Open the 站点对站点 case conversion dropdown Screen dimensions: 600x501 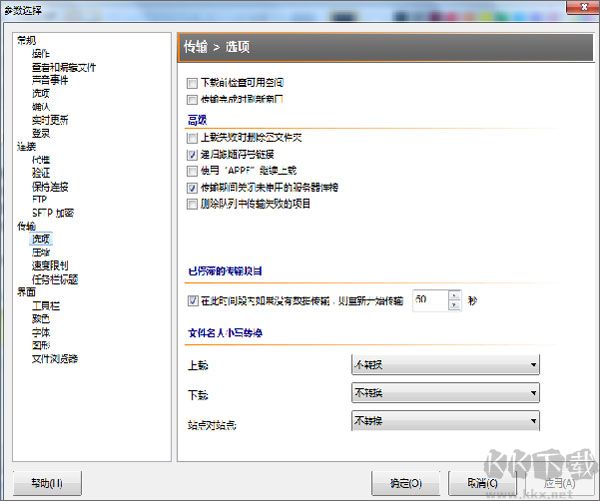point(445,421)
